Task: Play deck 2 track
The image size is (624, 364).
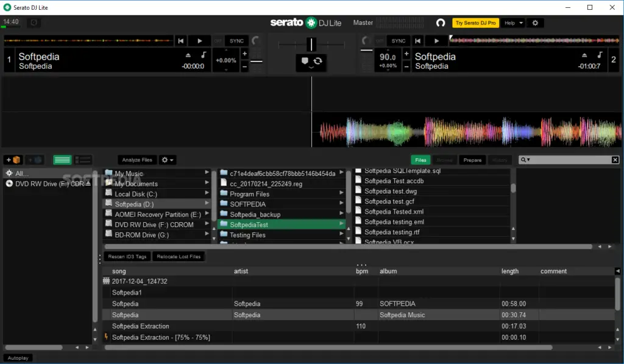Action: point(436,41)
